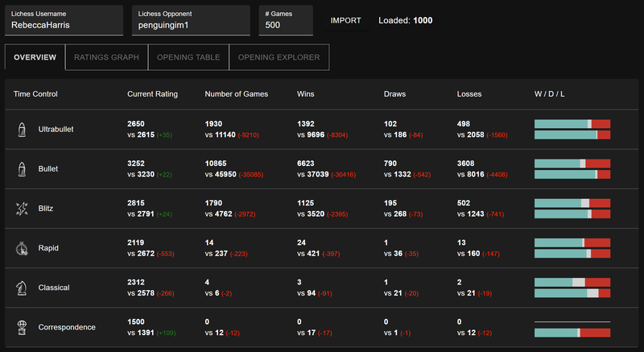Go to the Opening Explorer tab
Screen dimensions: 644x352
tap(279, 57)
